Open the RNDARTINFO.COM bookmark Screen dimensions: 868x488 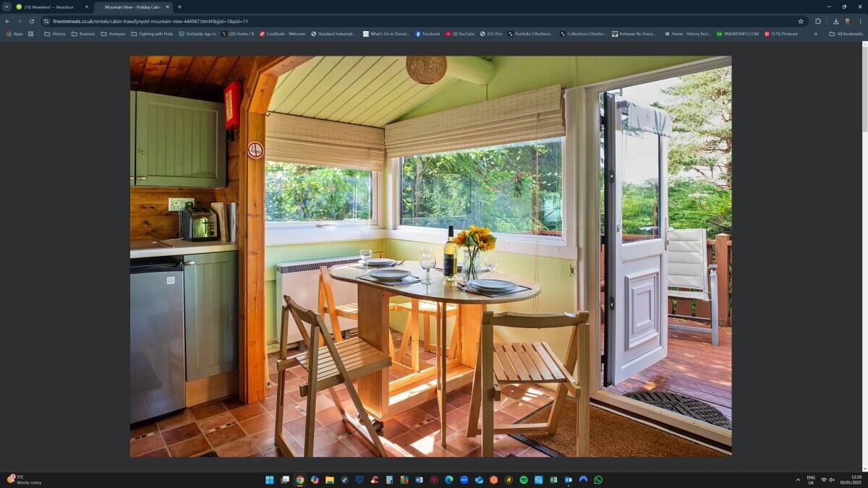coord(738,33)
